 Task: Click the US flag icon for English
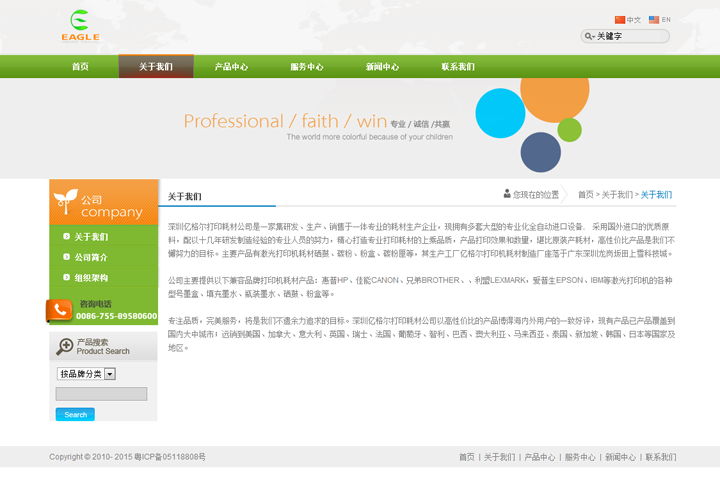pos(654,20)
